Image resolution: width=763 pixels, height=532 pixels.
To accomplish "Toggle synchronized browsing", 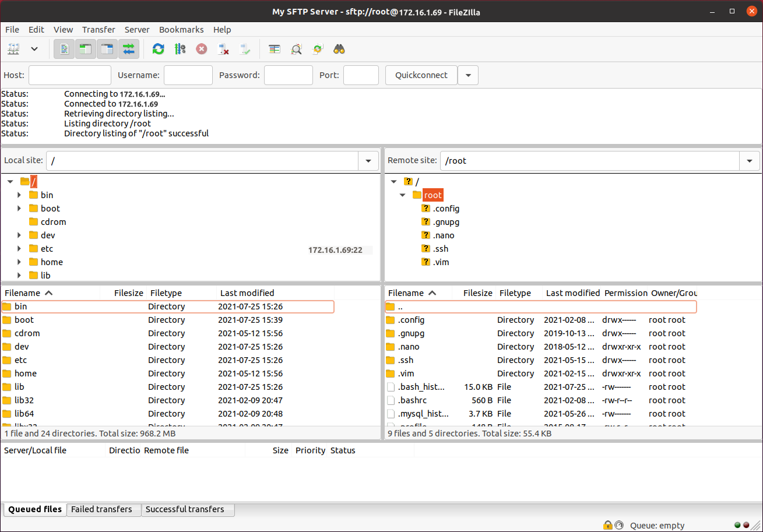I will pos(317,49).
